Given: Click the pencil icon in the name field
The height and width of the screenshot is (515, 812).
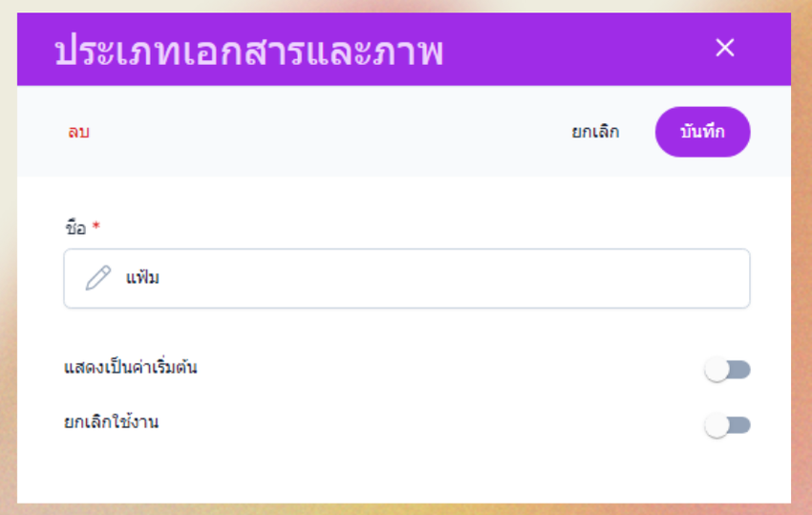Looking at the screenshot, I should pos(97,278).
